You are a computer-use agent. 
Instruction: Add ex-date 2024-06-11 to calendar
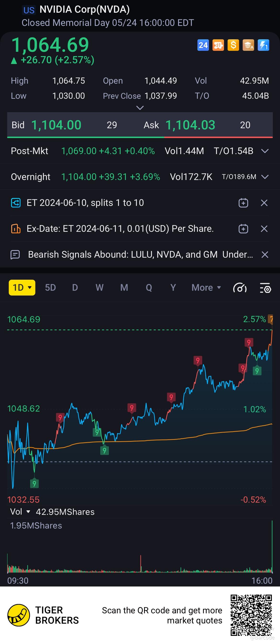click(x=243, y=229)
